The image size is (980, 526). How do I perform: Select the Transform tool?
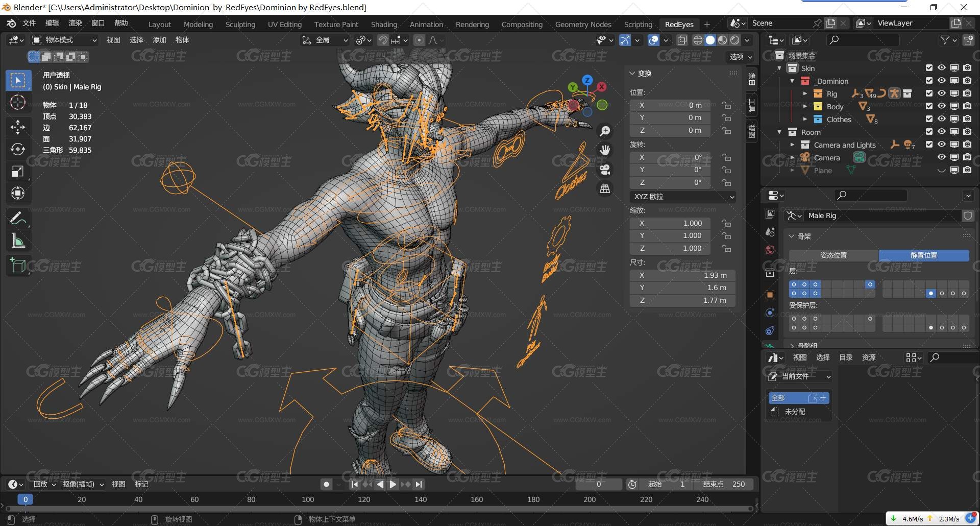pyautogui.click(x=18, y=193)
